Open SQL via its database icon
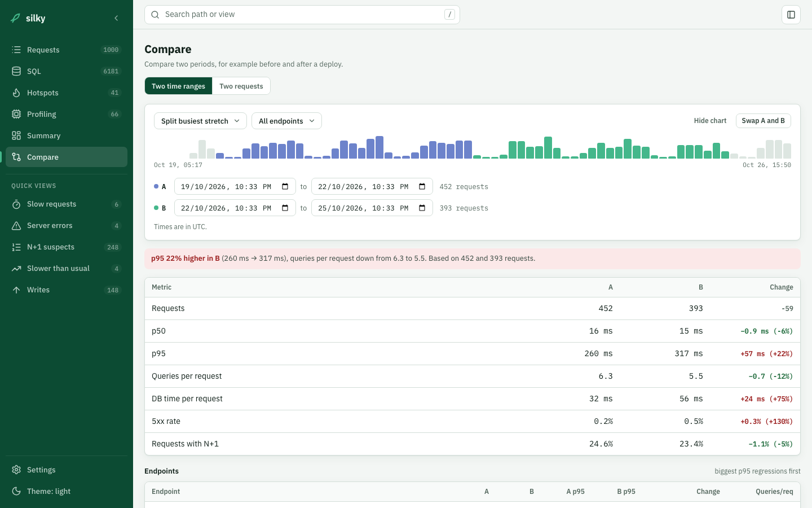The height and width of the screenshot is (508, 812). coord(16,71)
